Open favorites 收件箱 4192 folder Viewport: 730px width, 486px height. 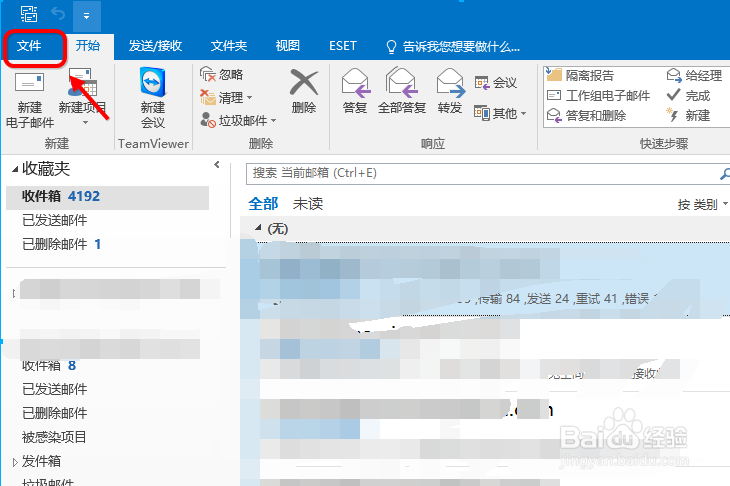coord(107,196)
